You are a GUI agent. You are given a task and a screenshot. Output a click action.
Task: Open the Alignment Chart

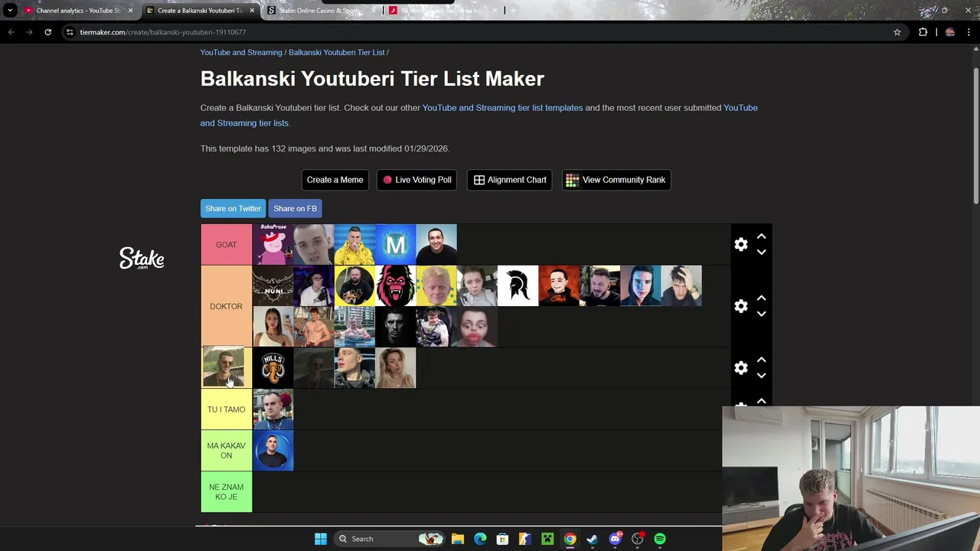point(510,180)
